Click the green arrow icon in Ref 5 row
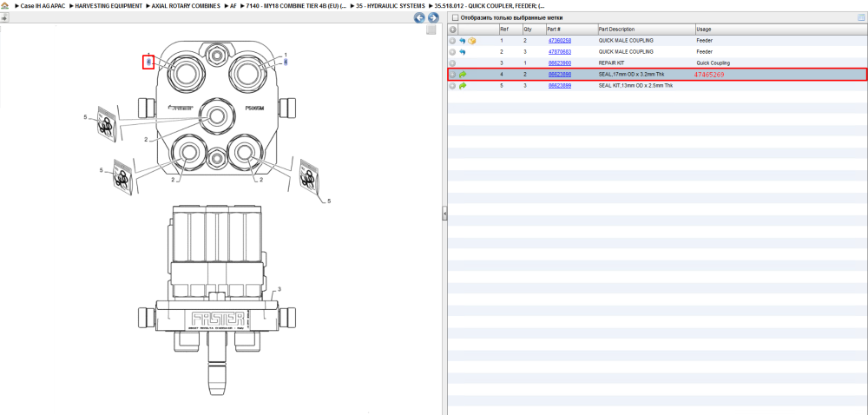The width and height of the screenshot is (868, 415). coord(463,86)
